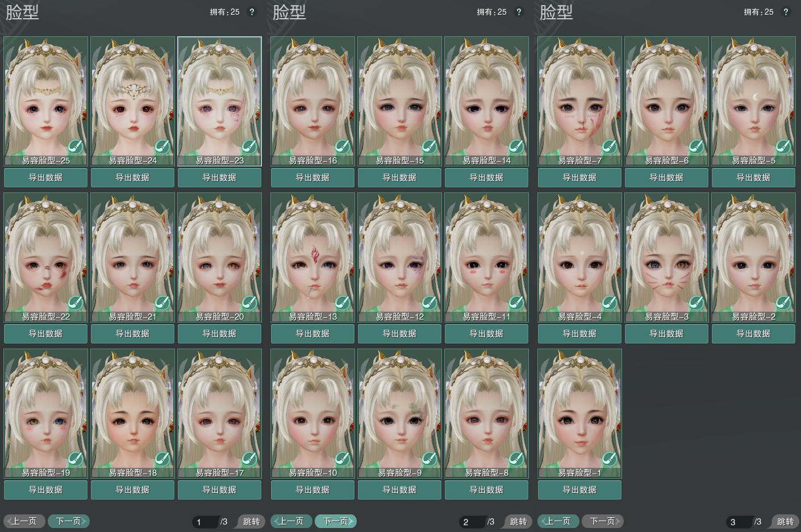Focus page number field showing 3
Viewport: 801px width, 532px height.
pyautogui.click(x=739, y=522)
